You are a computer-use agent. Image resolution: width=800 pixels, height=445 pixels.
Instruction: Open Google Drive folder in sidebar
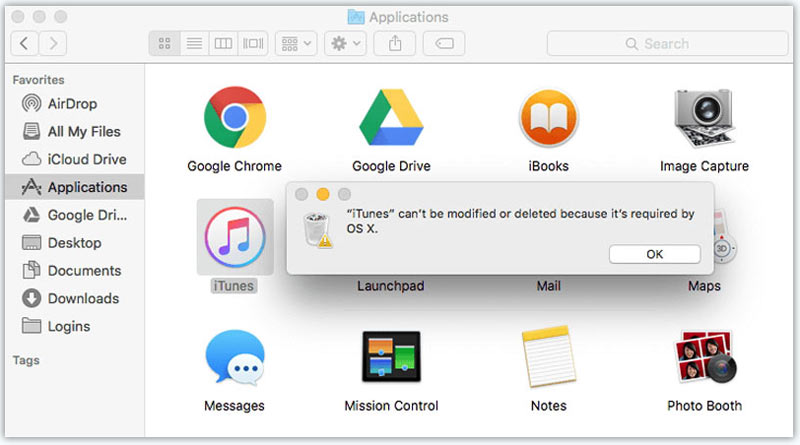click(x=74, y=215)
